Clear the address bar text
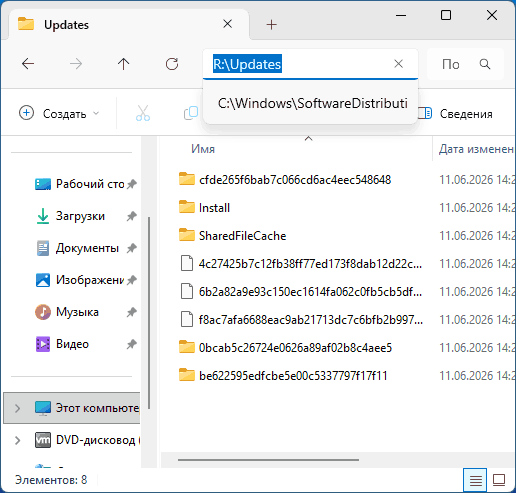 398,64
